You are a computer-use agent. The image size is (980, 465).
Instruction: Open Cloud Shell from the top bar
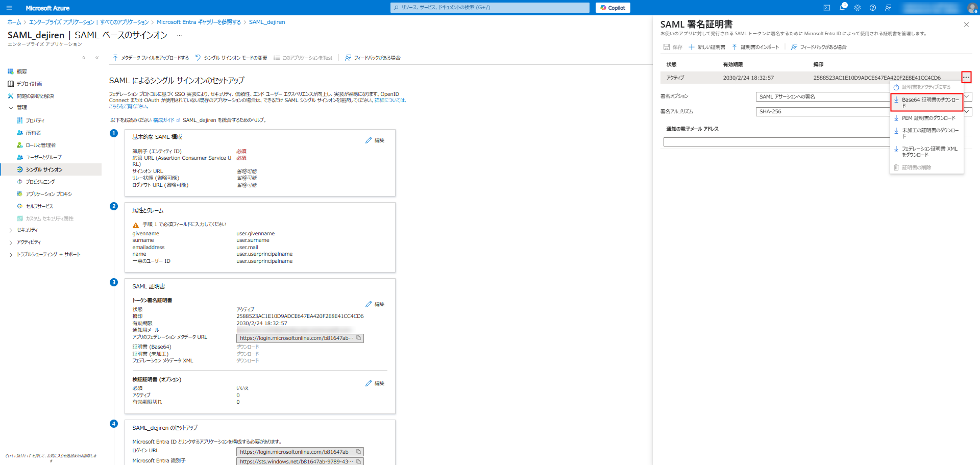(827, 8)
